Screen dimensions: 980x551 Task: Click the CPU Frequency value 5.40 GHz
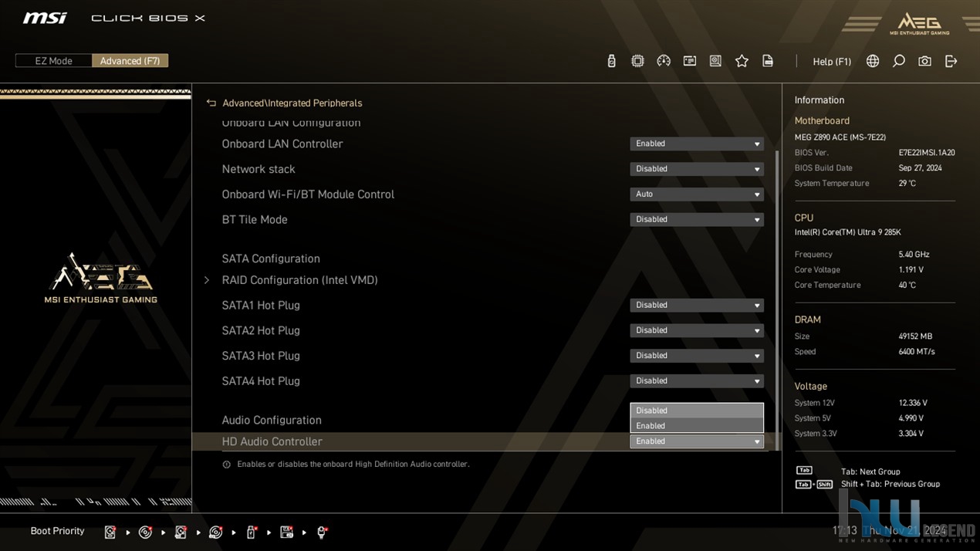click(x=914, y=255)
